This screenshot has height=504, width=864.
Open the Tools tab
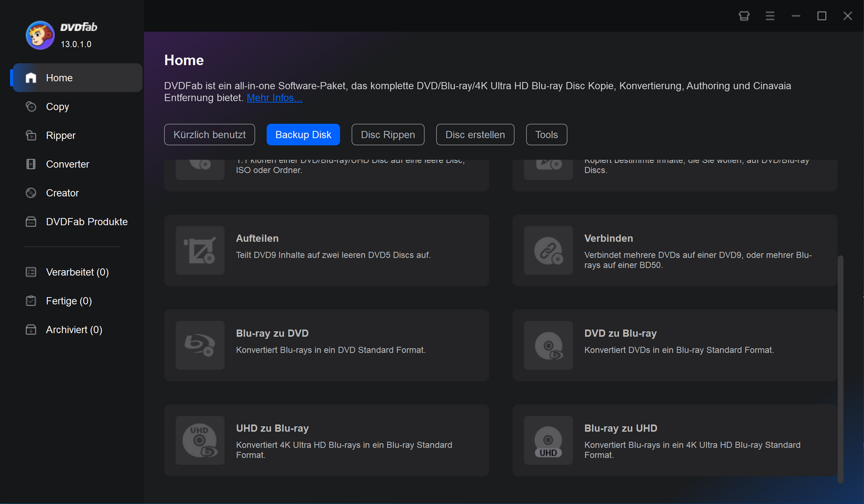click(546, 135)
